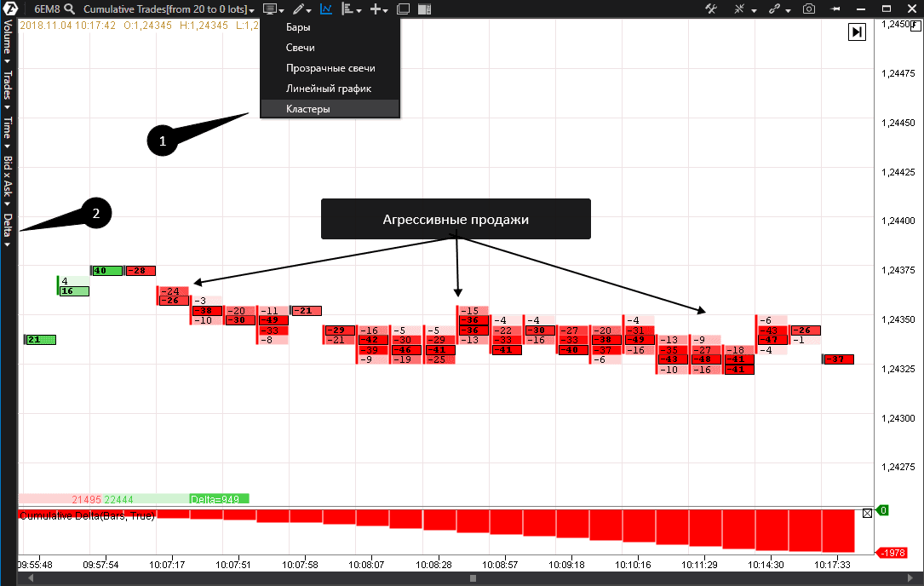Click the green cluster cell showing 16
This screenshot has width=924, height=586.
74,291
